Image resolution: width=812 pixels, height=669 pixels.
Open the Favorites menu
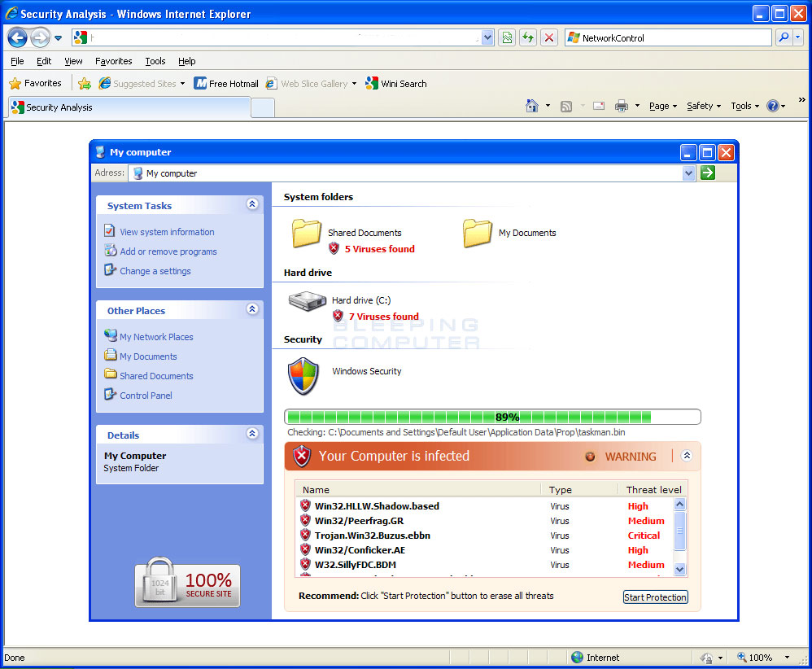(x=113, y=61)
